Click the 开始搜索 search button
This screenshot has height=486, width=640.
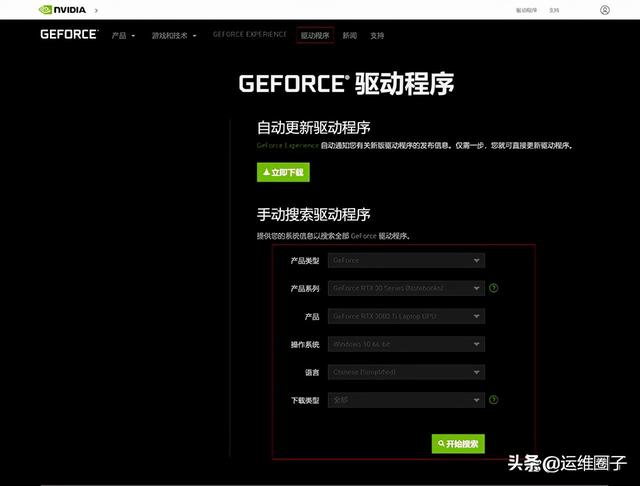click(458, 444)
